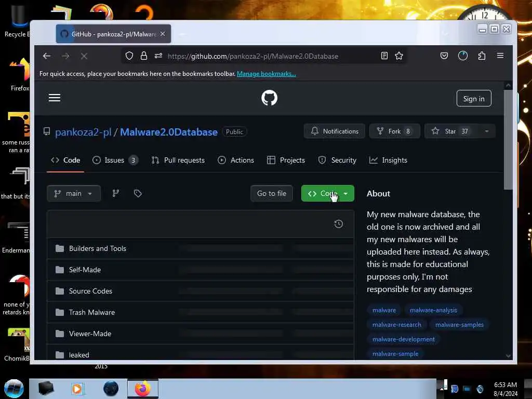Screen dimensions: 532x399
Task: Open Malware2.0Database repository link
Action: pyautogui.click(x=169, y=132)
